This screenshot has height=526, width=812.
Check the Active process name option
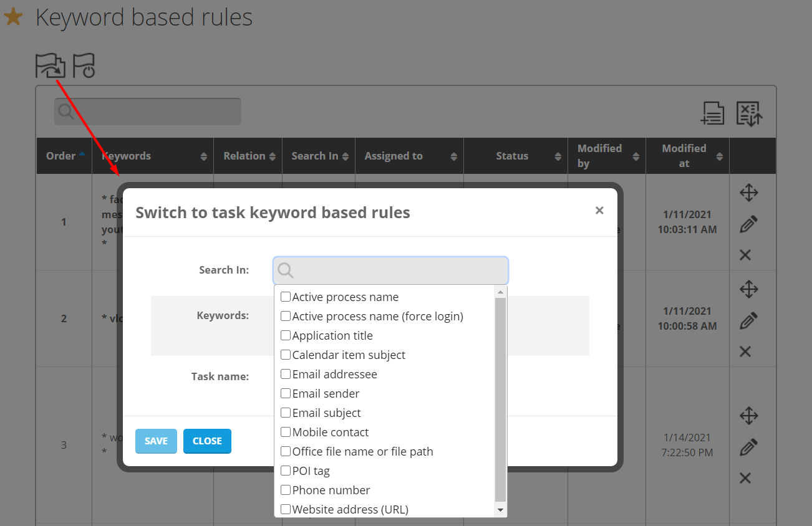(286, 297)
